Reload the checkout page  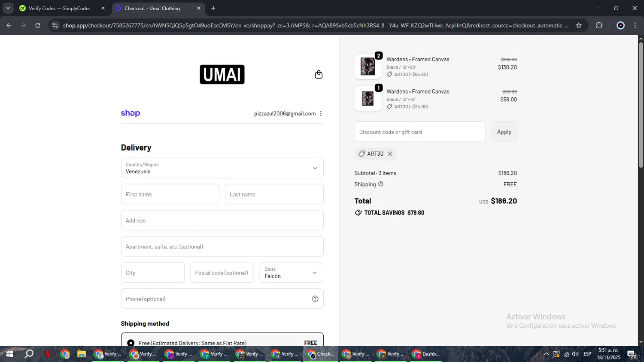click(38, 25)
